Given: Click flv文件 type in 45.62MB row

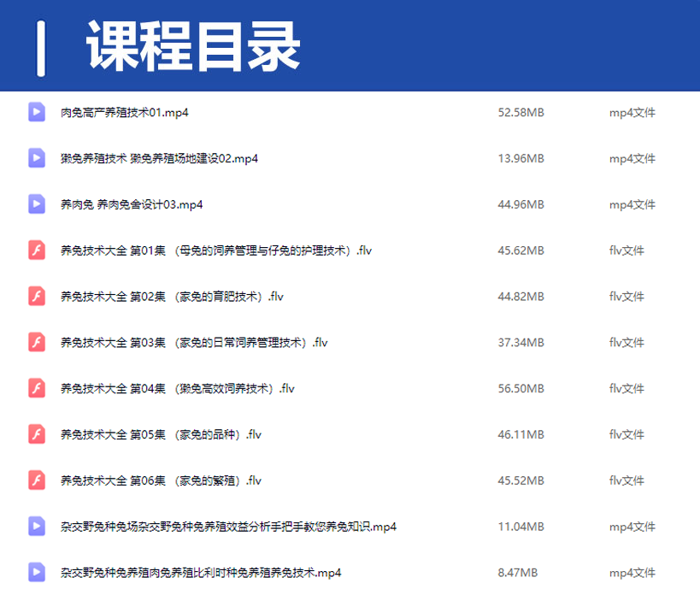Looking at the screenshot, I should point(626,250).
